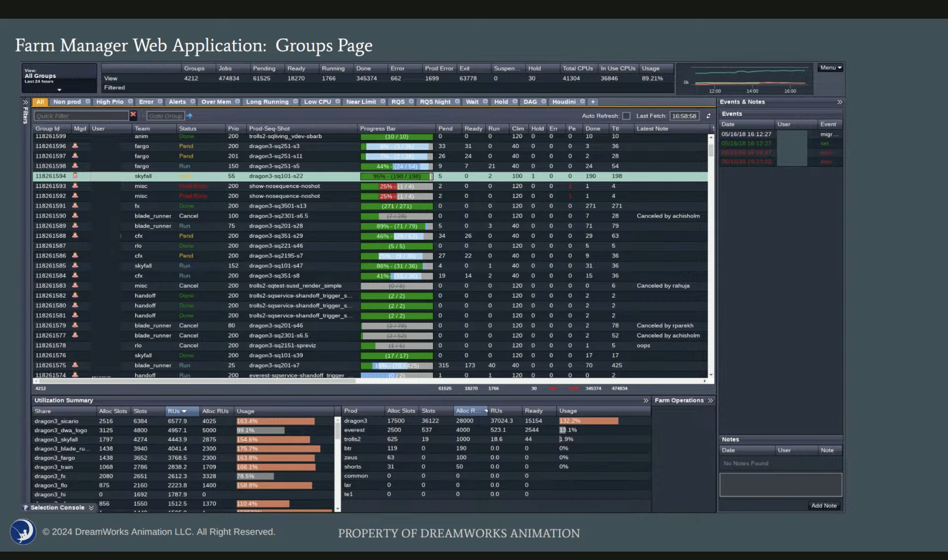Sort by Alloc R... column in Prod table
Screen dimensions: 948x560
click(471, 410)
